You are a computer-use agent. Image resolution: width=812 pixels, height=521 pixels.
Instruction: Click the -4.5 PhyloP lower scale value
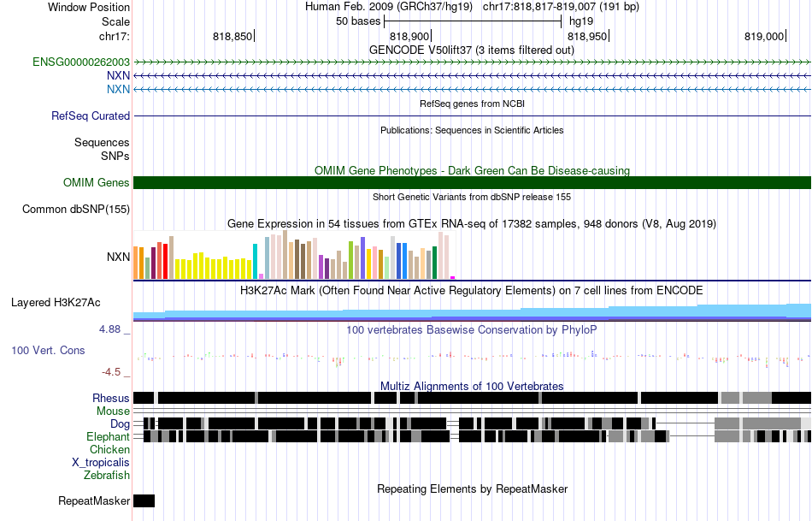[x=111, y=372]
